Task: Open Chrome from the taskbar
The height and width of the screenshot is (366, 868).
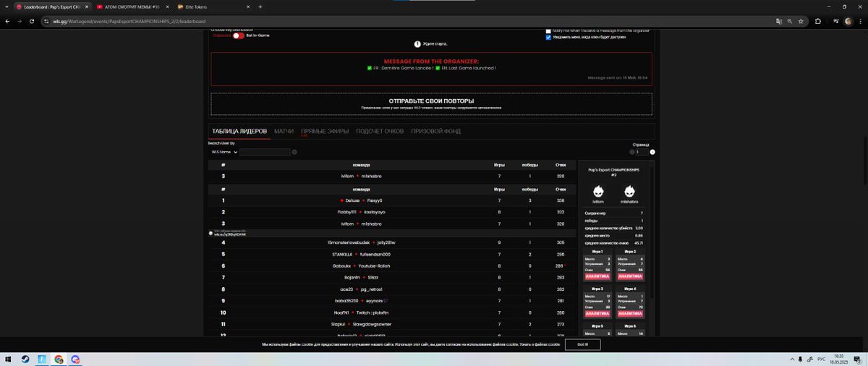Action: [x=59, y=359]
